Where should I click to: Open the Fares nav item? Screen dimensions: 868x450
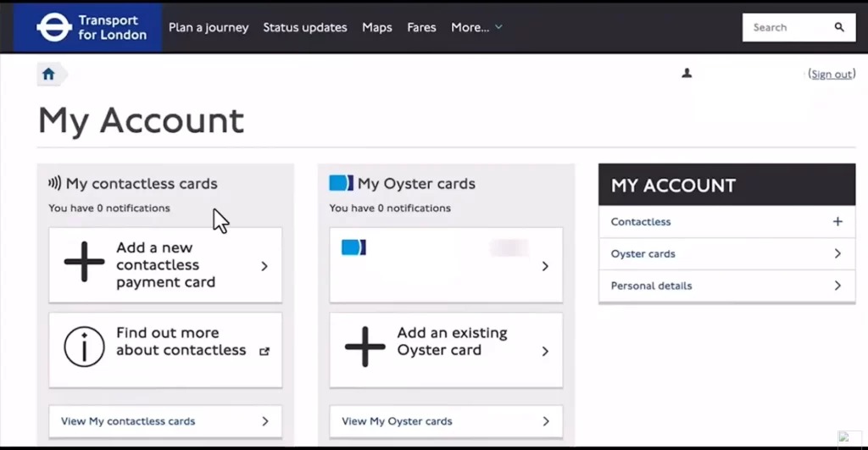pyautogui.click(x=421, y=27)
